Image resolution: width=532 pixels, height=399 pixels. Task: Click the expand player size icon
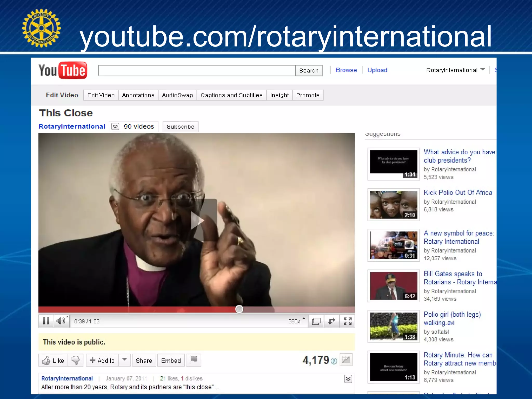click(x=332, y=321)
